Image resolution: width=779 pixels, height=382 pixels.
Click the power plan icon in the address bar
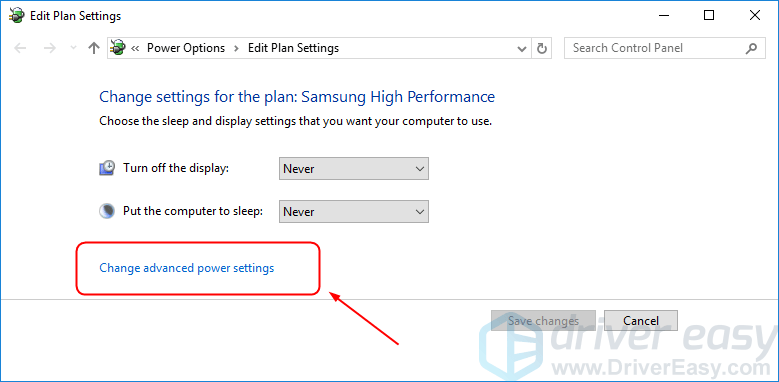click(x=118, y=48)
